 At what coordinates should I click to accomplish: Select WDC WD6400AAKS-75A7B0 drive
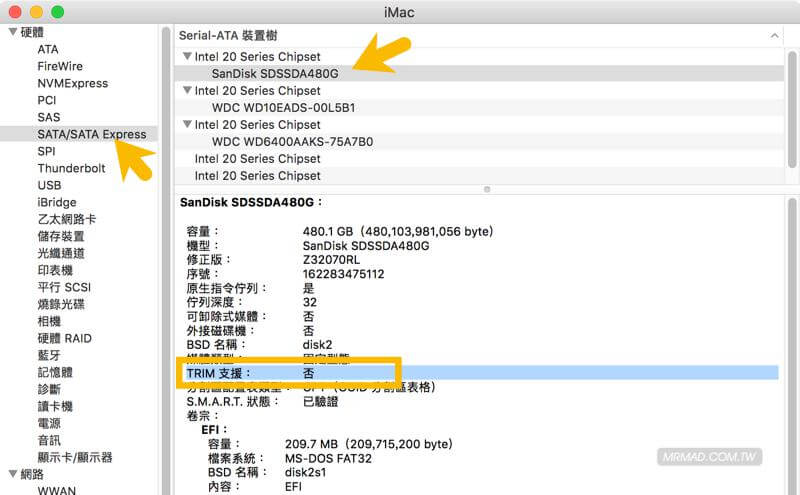pyautogui.click(x=292, y=142)
